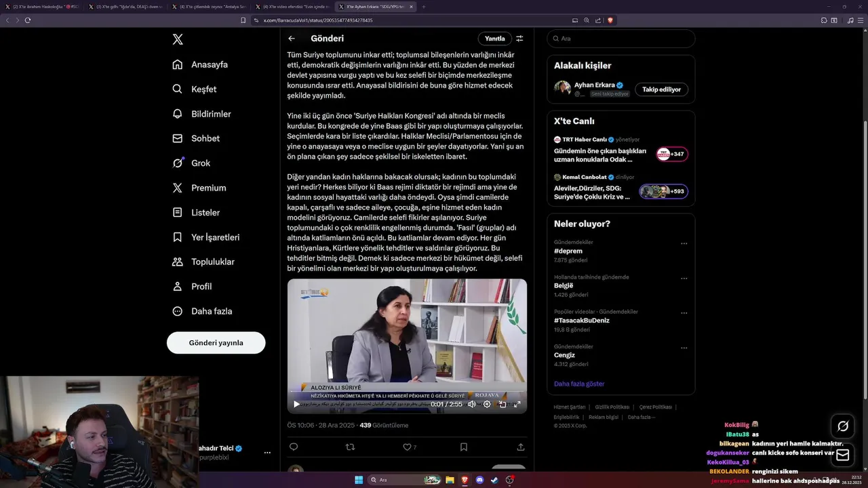Open Grok floating button
This screenshot has height=488, width=868.
843,426
